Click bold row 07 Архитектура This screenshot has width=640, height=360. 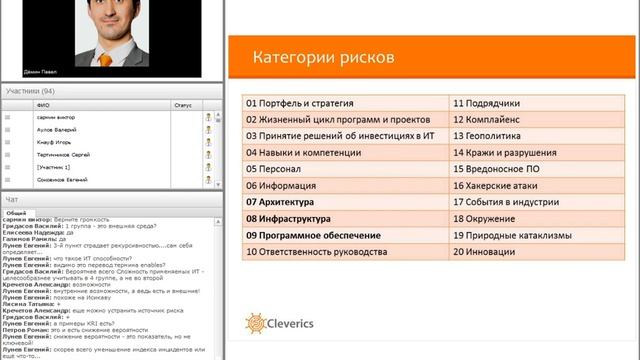click(x=345, y=202)
